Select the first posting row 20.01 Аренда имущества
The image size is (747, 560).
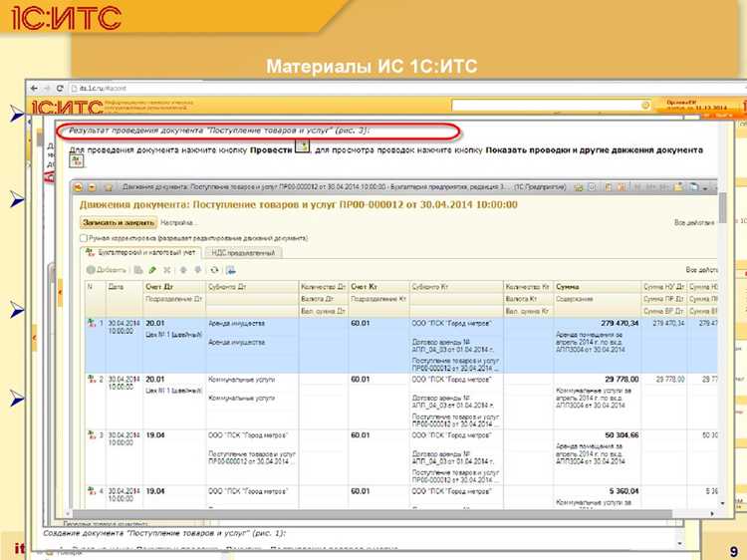pyautogui.click(x=401, y=345)
